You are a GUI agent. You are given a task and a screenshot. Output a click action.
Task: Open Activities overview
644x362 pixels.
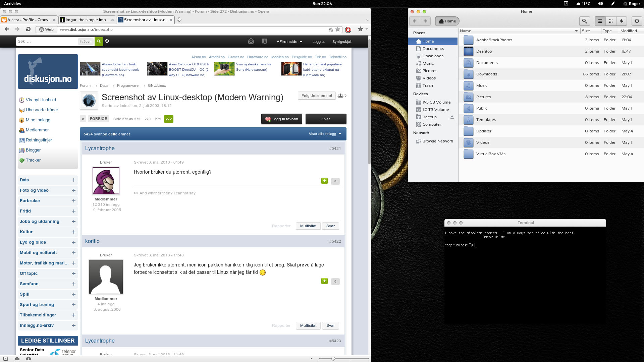tap(12, 4)
